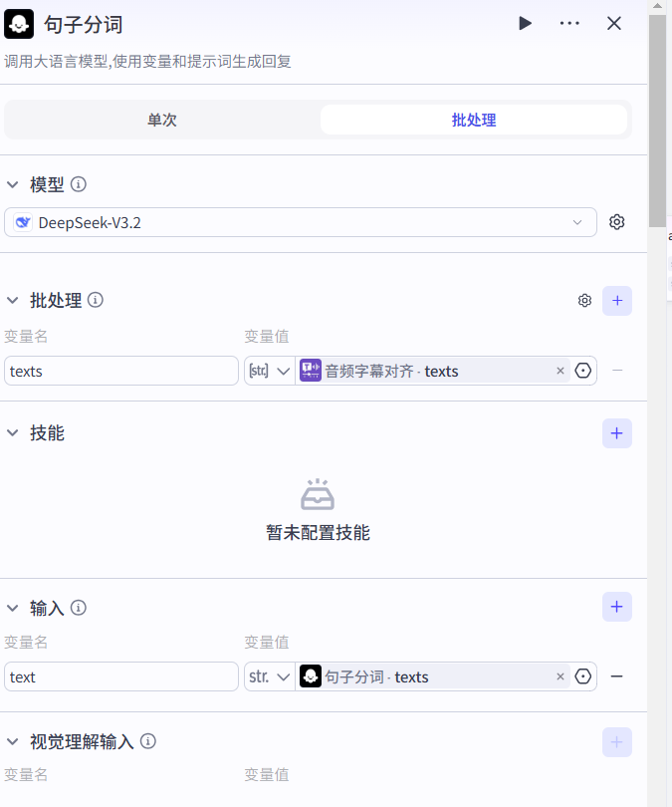Add a new 技能

coord(617,433)
